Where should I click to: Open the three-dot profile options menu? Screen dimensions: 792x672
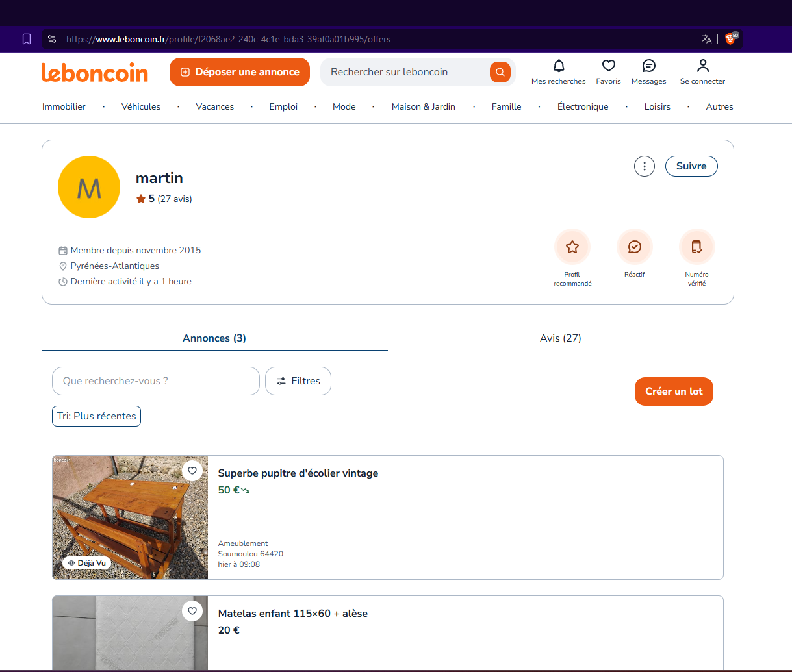click(645, 166)
